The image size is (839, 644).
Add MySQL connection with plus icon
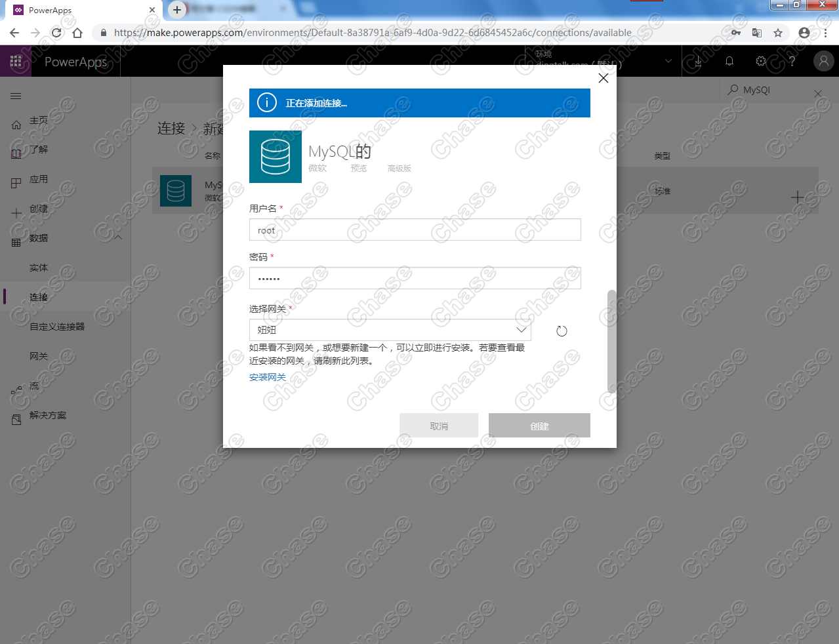tap(798, 197)
